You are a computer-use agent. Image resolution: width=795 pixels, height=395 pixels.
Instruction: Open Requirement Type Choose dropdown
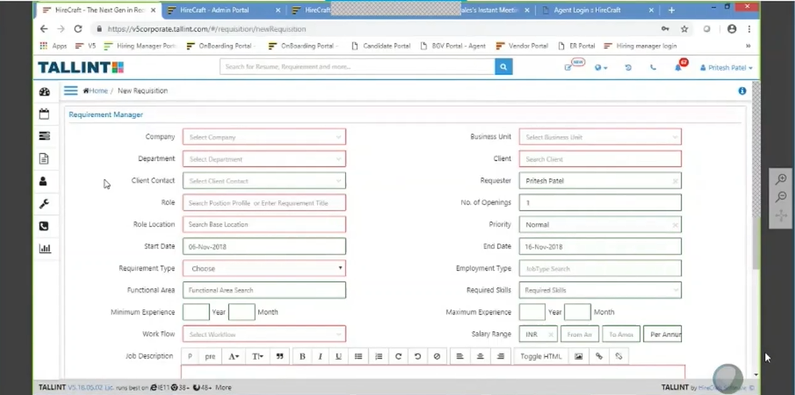[x=264, y=268]
